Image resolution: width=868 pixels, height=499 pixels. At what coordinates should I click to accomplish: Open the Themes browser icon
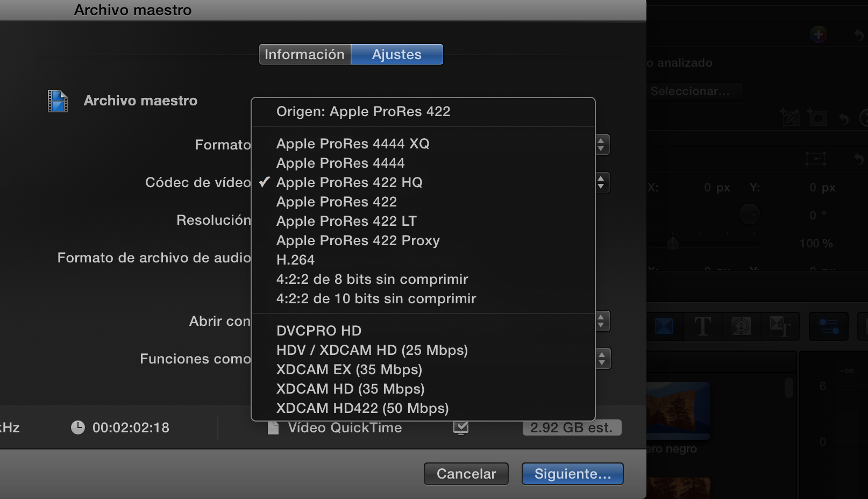(780, 326)
